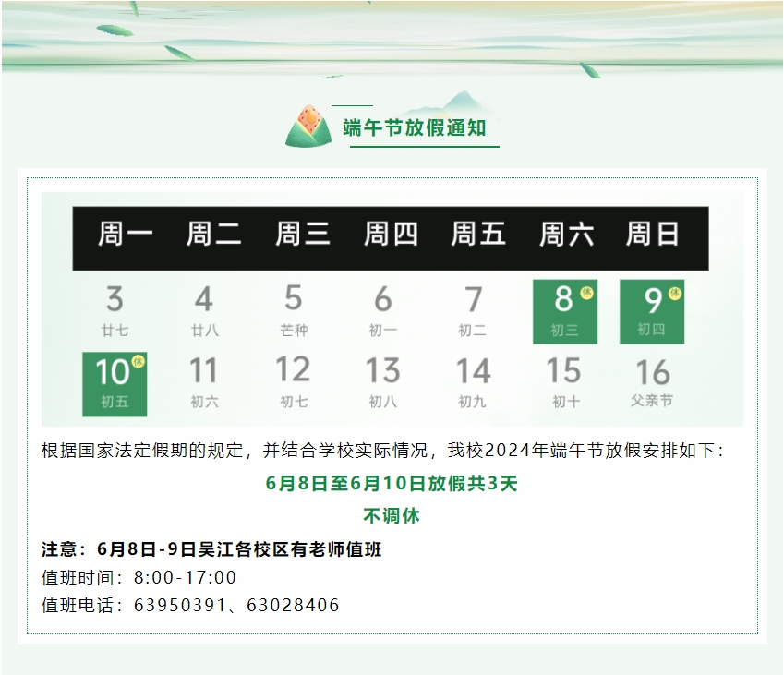
Task: Click the green 不调休 text
Action: 392,515
